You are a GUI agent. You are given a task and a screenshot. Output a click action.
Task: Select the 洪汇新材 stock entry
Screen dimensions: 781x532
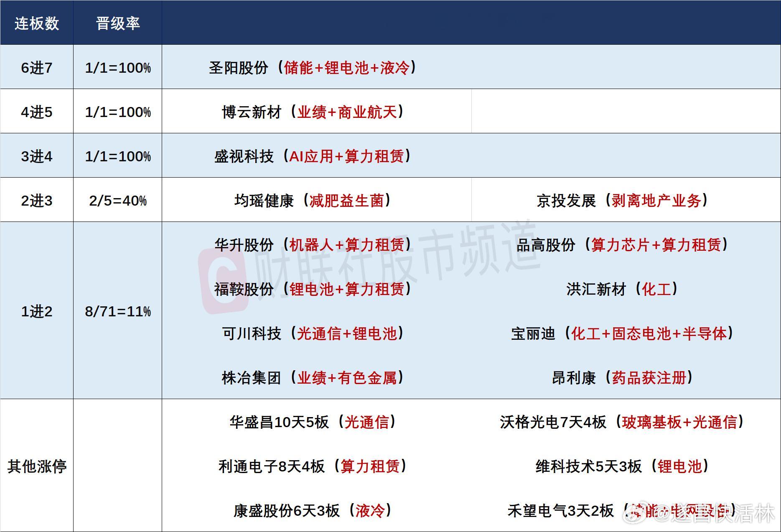click(x=622, y=289)
